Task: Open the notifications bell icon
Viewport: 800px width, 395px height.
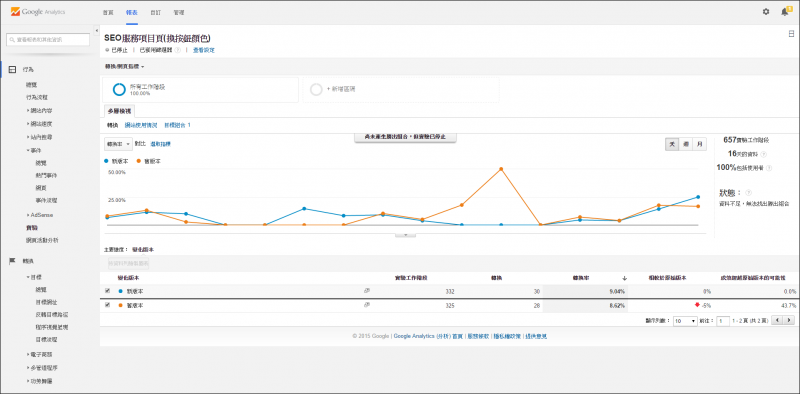Action: 785,11
